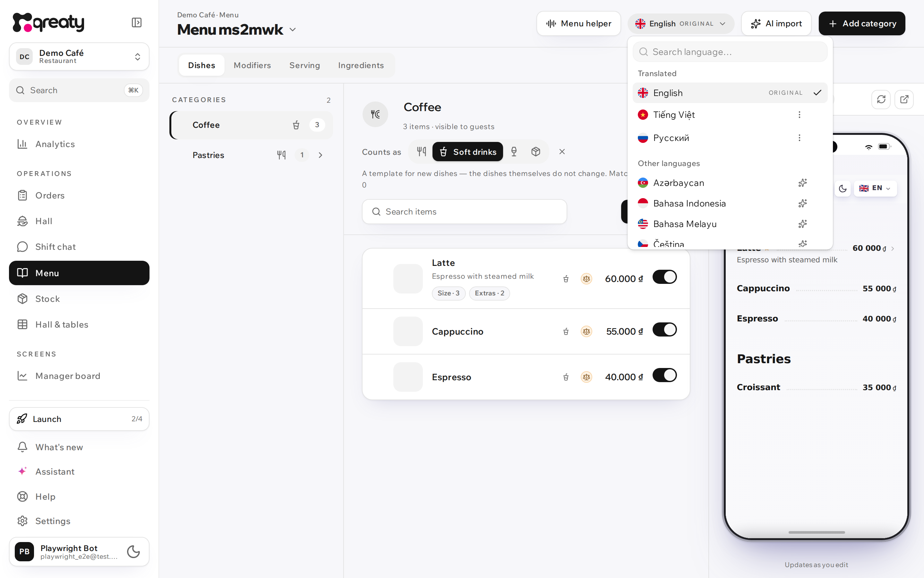Select the goods box type icon
Viewport: 924px width, 578px height.
(536, 152)
